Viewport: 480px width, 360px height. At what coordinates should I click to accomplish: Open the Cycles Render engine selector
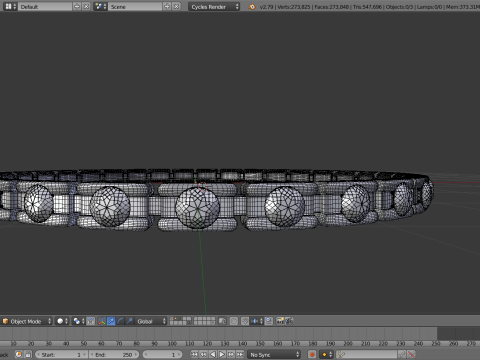pos(214,7)
